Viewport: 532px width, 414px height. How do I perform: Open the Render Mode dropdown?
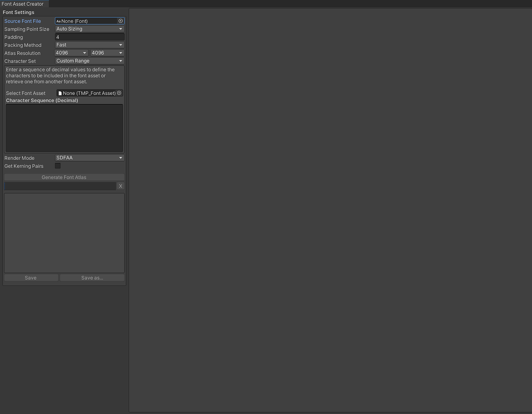tap(89, 157)
